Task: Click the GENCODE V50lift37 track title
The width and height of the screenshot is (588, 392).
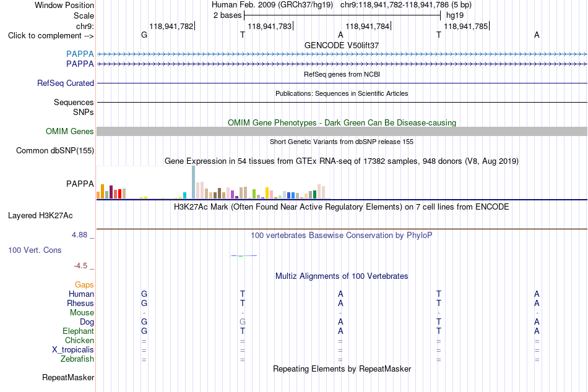Action: pyautogui.click(x=342, y=45)
